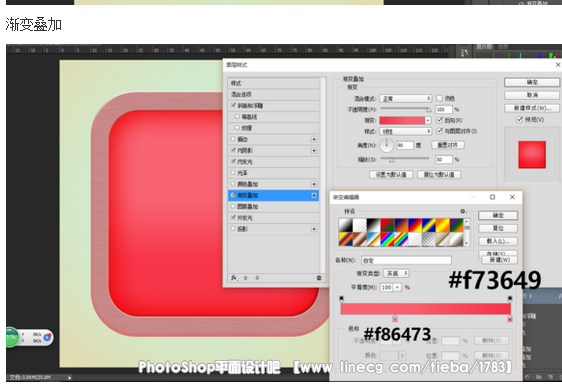562x384 pixels.
Task: Uncheck the 内发光 inner glow checkbox
Action: (233, 161)
